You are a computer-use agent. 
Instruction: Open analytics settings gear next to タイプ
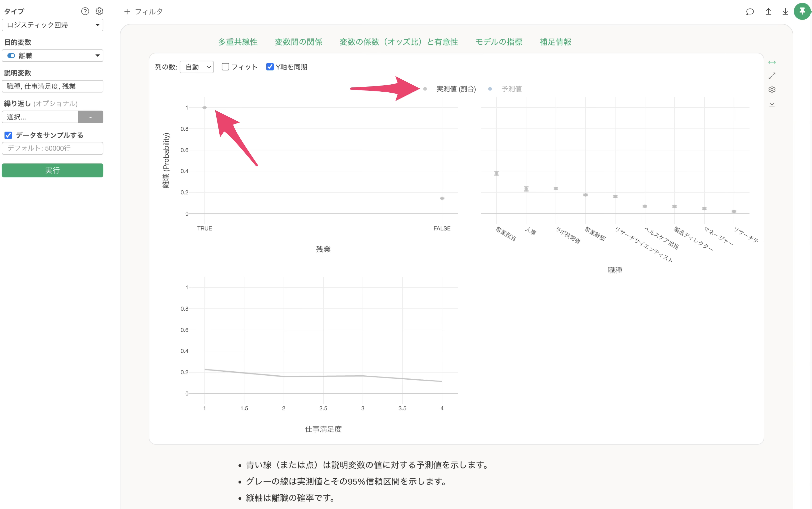point(99,12)
